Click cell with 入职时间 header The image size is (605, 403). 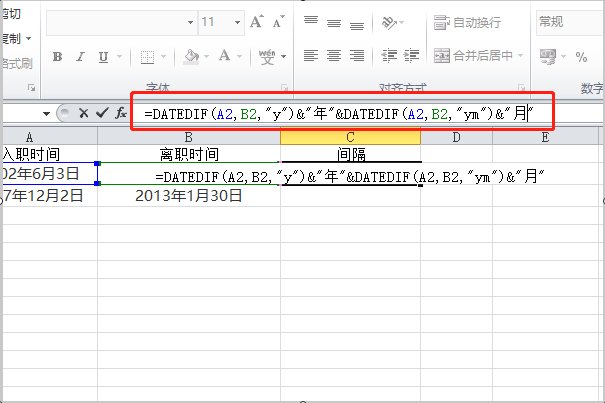coord(50,154)
